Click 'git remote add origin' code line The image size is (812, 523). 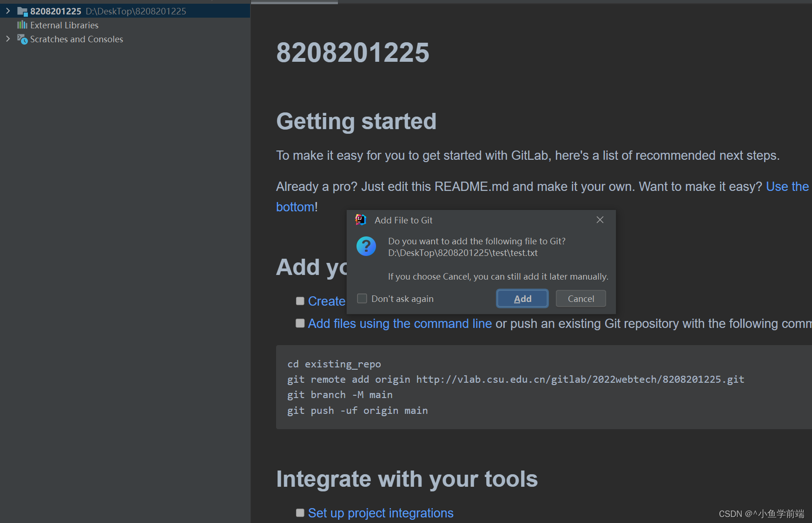[x=515, y=379]
